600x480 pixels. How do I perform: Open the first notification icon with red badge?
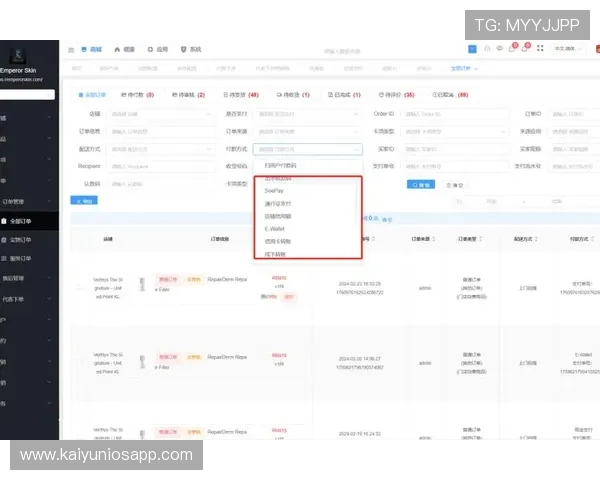512,48
